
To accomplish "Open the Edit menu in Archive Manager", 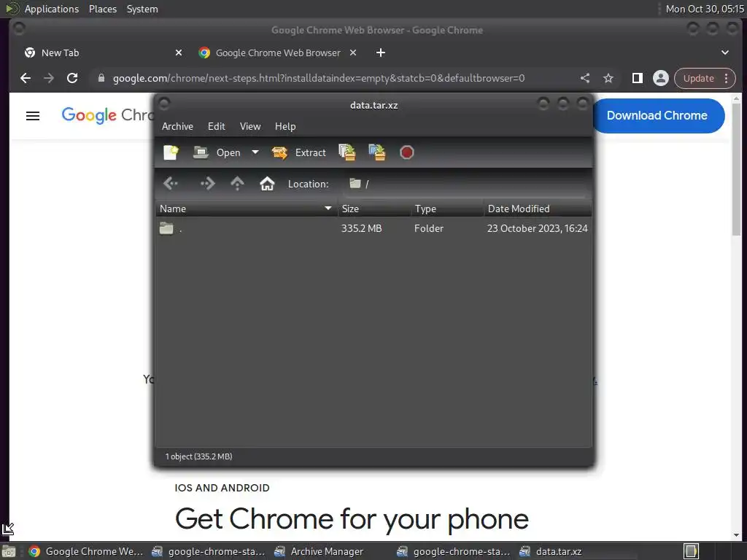I will (216, 126).
